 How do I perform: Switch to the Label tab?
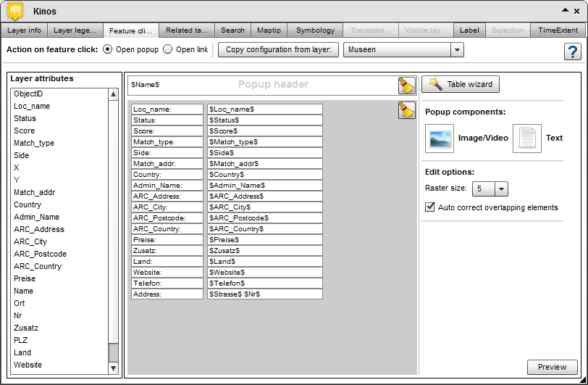coord(469,30)
